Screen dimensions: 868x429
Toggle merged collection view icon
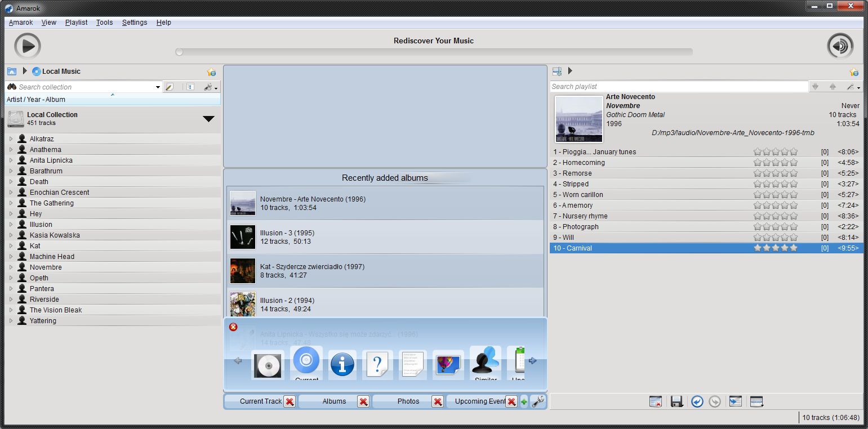coord(190,87)
